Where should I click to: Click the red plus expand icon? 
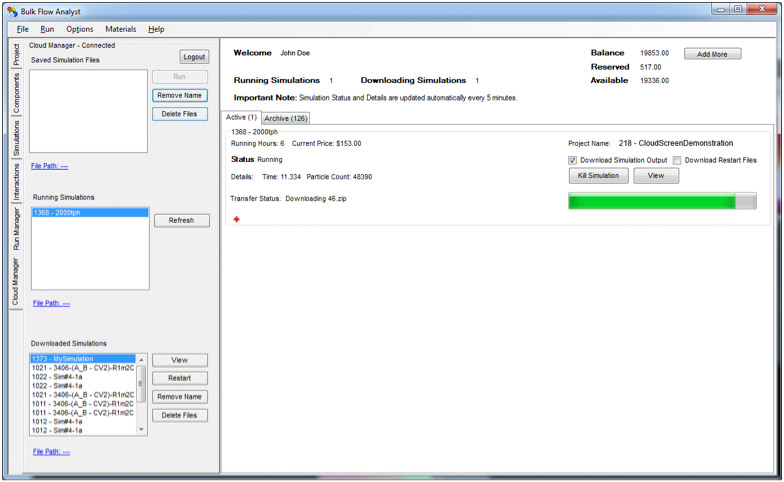pos(235,219)
